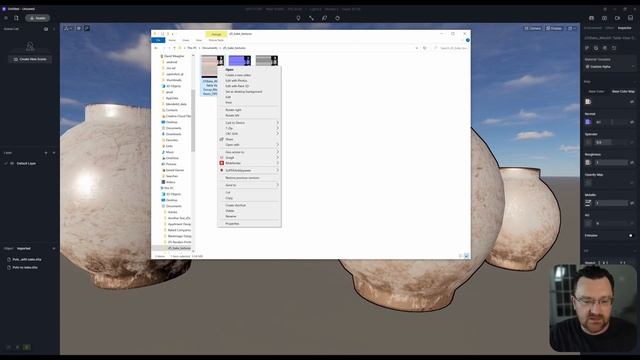Click the Display button above viewport
This screenshot has width=640, height=360.
pos(554,28)
